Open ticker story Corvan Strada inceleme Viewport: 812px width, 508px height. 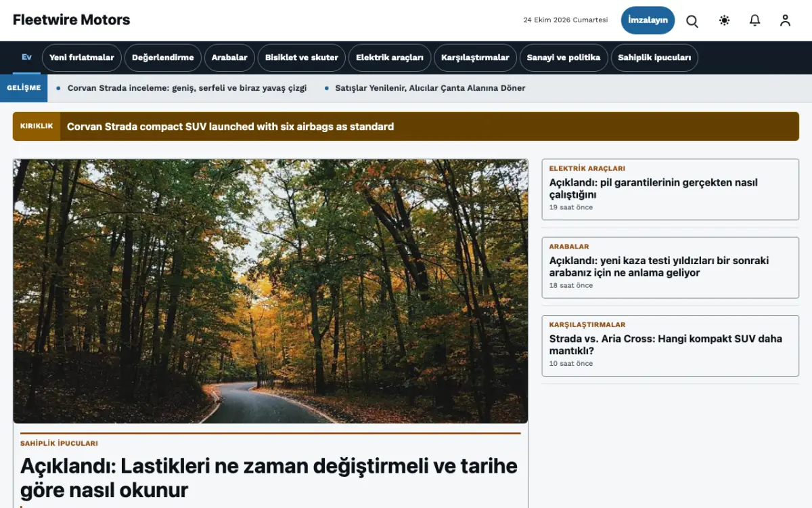(187, 88)
